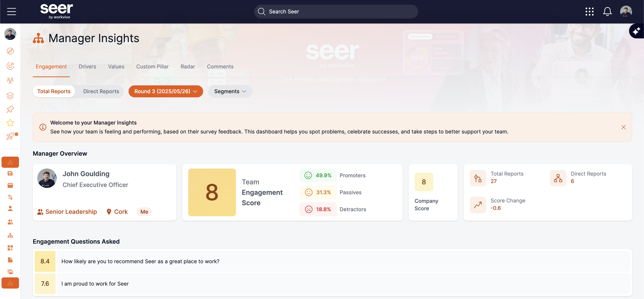Open the newspaper icon in sidebar
The image size is (644, 299).
tap(10, 174)
